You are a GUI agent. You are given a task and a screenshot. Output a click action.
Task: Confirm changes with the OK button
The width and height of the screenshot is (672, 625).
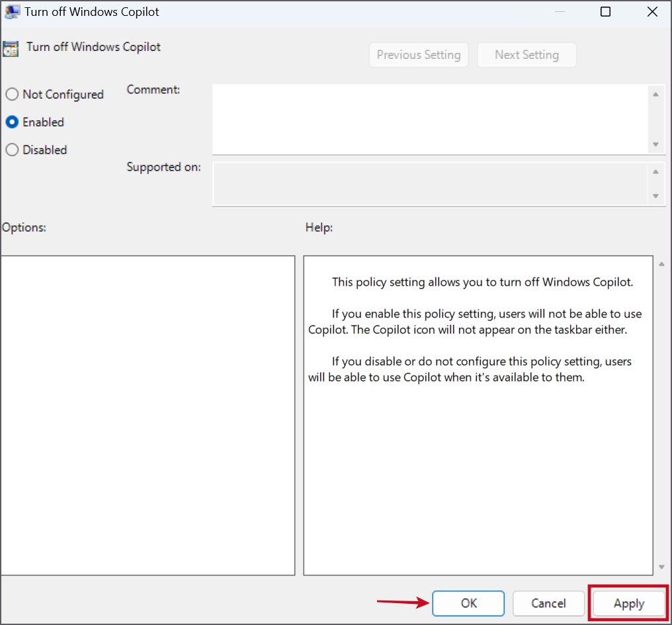pyautogui.click(x=468, y=603)
